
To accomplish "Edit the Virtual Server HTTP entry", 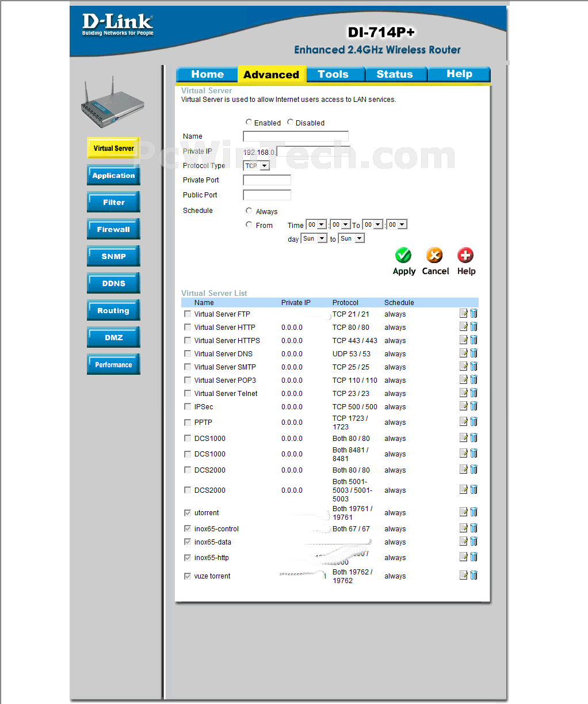I will click(463, 327).
